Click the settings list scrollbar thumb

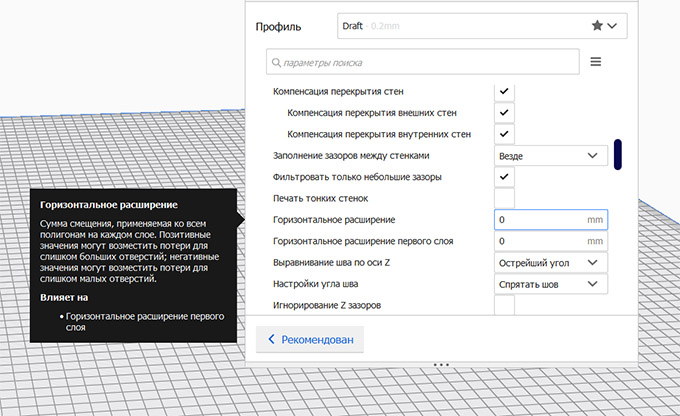coord(618,154)
